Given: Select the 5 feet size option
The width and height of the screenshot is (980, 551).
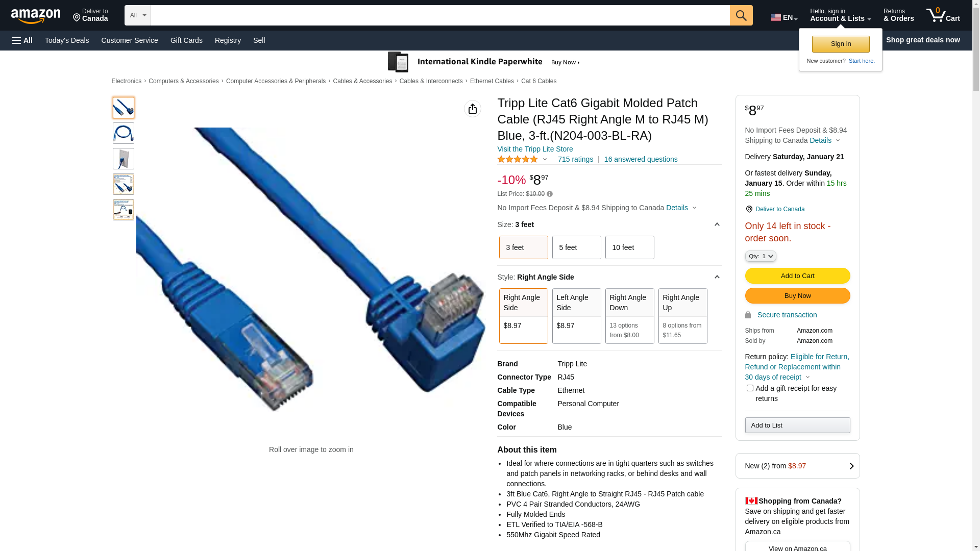Looking at the screenshot, I should pyautogui.click(x=577, y=247).
